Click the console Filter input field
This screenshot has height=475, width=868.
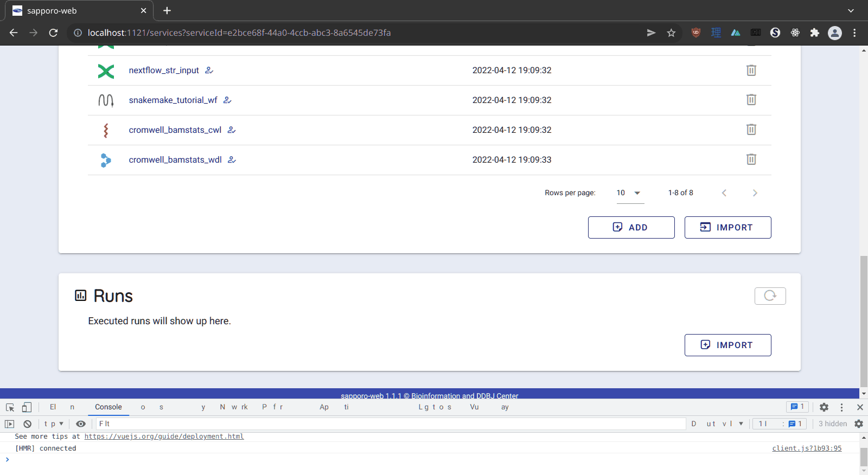pyautogui.click(x=391, y=424)
